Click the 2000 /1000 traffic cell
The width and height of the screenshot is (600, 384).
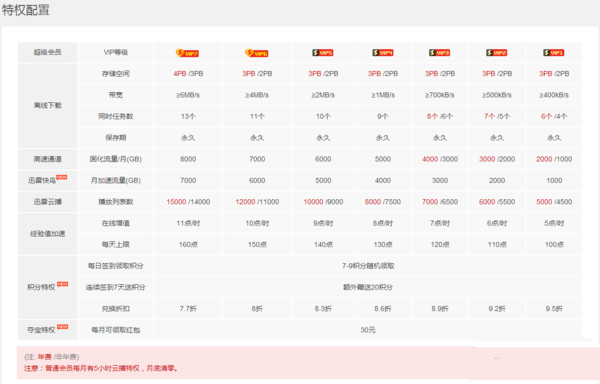coord(554,159)
